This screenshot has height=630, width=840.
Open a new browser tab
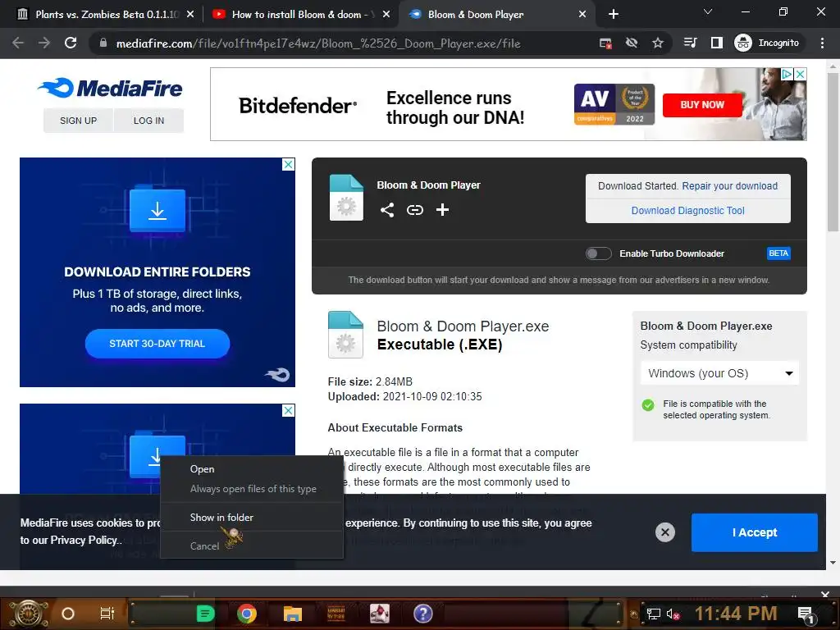pos(614,15)
